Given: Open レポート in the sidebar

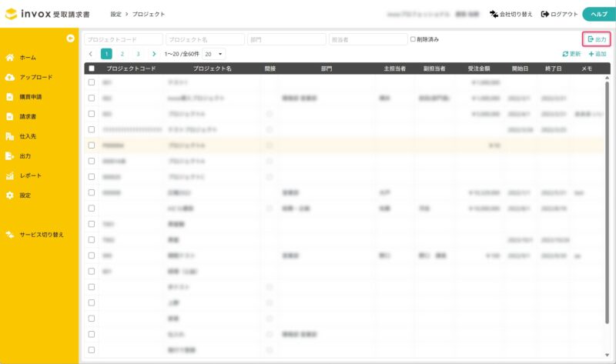Looking at the screenshot, I should tap(23, 175).
